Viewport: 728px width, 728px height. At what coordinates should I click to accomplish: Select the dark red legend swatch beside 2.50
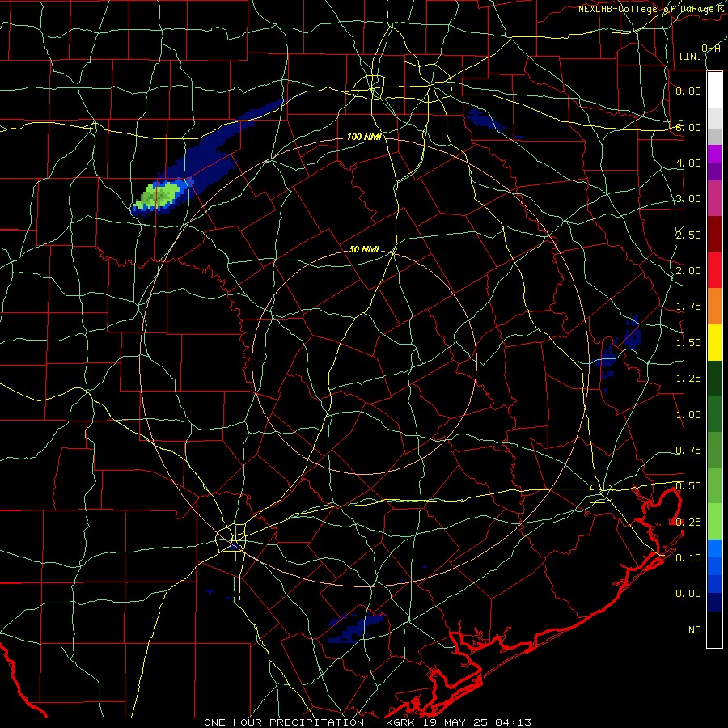click(x=714, y=235)
